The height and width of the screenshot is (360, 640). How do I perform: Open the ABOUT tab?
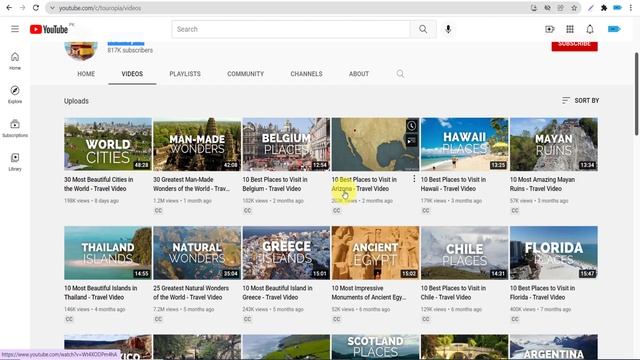click(x=359, y=74)
